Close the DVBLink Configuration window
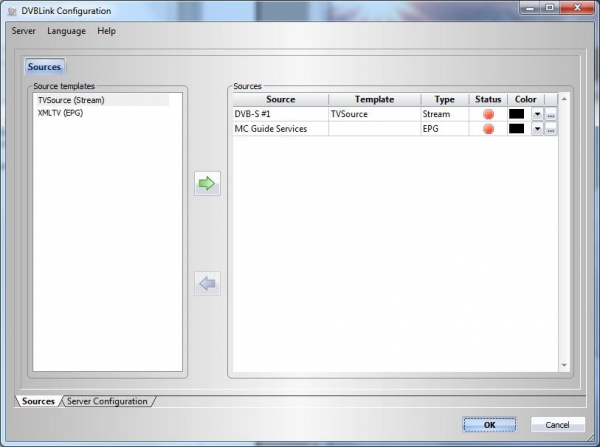Viewport: 600px width, 447px height. click(x=577, y=8)
